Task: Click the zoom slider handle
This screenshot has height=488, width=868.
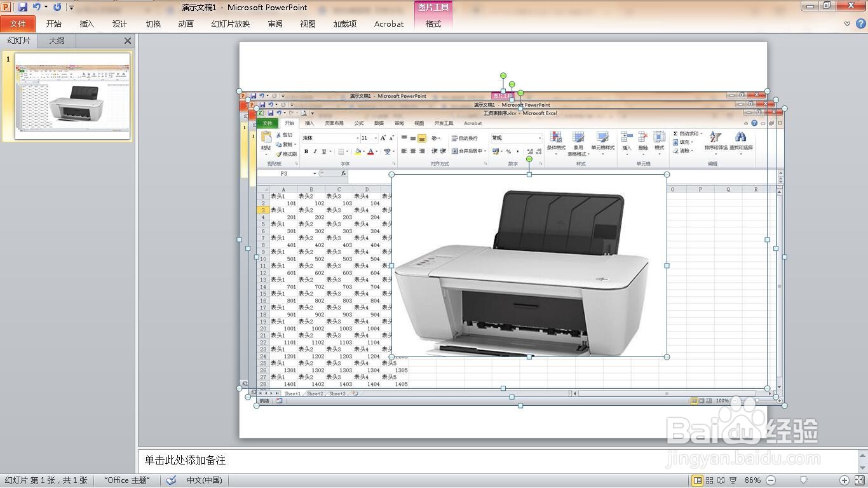Action: [x=804, y=480]
